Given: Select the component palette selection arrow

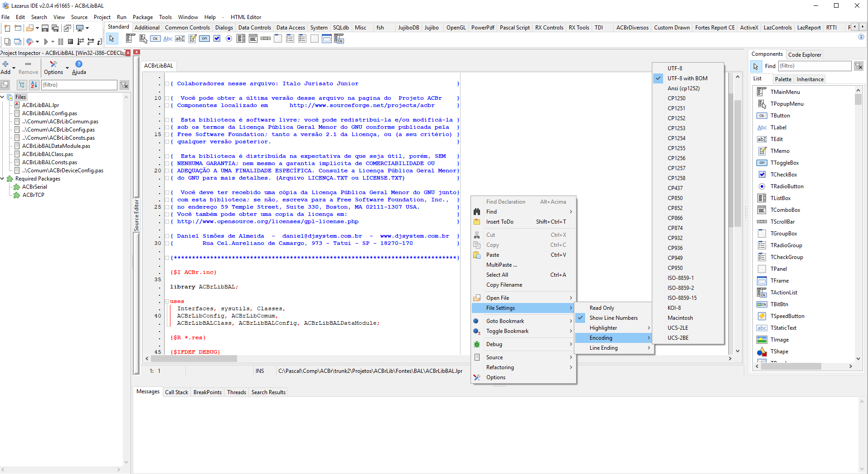Looking at the screenshot, I should pyautogui.click(x=112, y=39).
